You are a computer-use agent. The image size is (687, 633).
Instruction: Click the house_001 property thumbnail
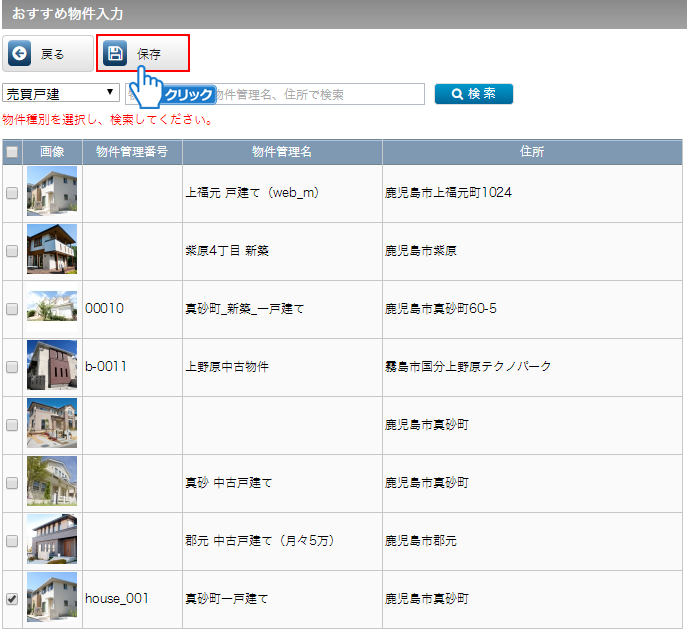tap(51, 598)
